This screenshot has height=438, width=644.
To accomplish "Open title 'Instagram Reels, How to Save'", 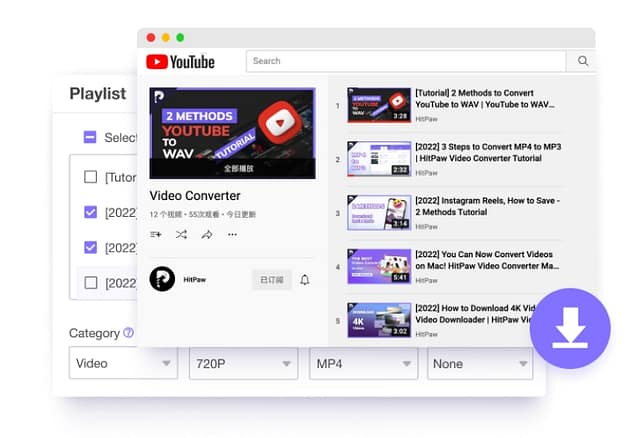I will 488,206.
